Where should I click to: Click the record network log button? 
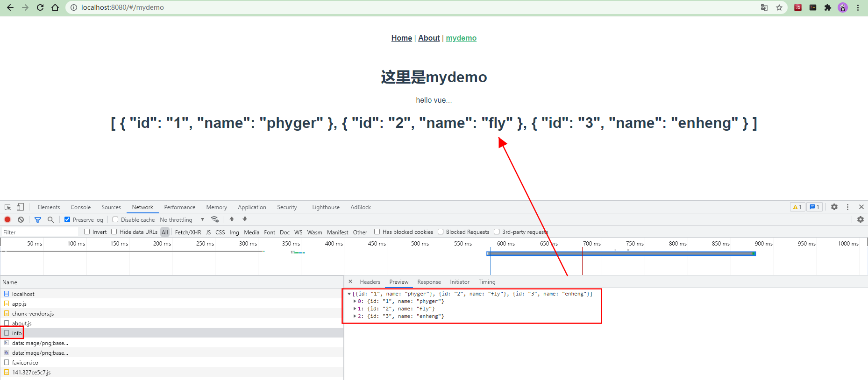7,219
